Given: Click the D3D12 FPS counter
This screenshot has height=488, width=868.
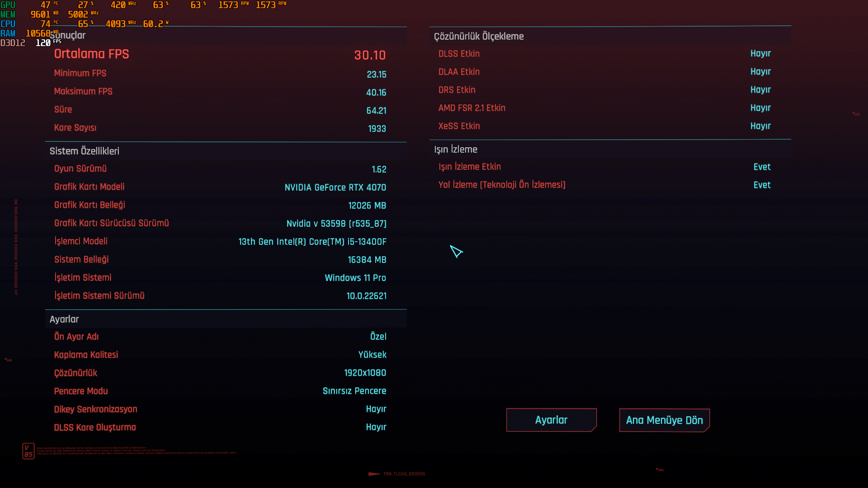Looking at the screenshot, I should [x=43, y=43].
